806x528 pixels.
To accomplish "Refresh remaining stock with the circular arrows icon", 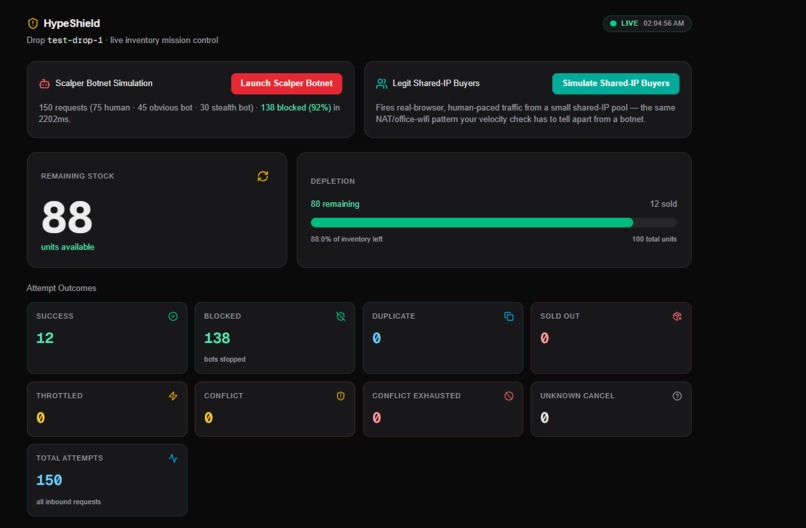I will tap(263, 176).
